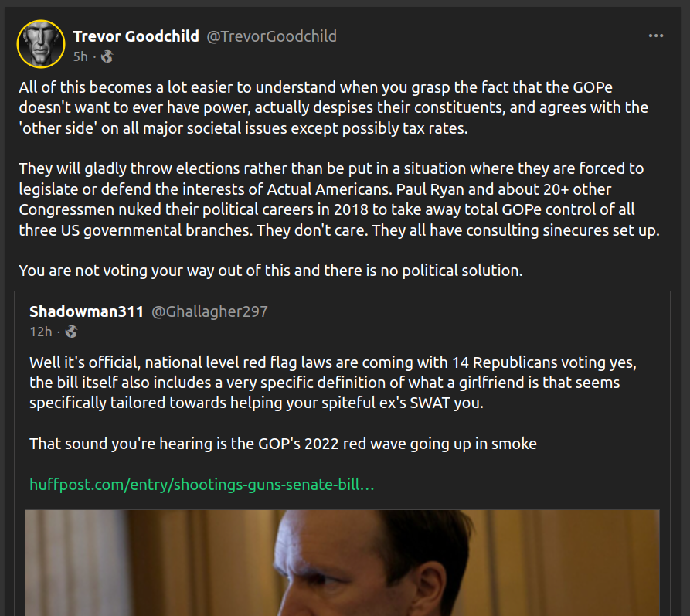
Task: Click the 5h post timestamp
Action: pos(80,56)
